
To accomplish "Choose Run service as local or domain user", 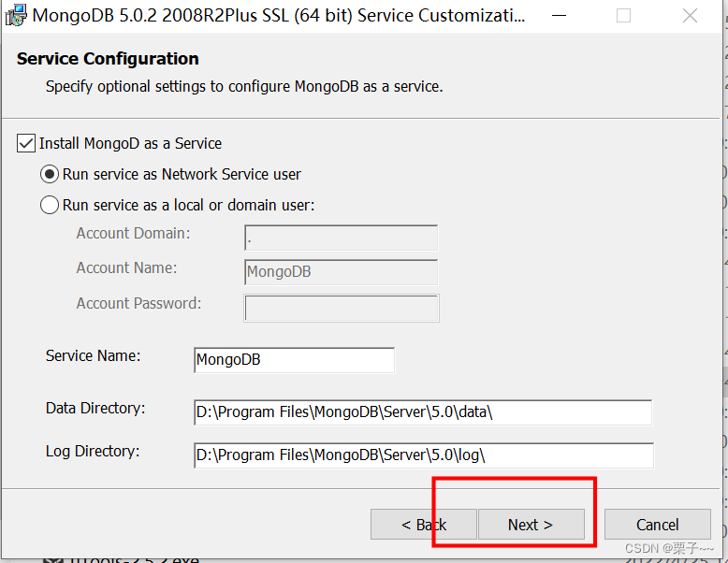I will (x=50, y=205).
